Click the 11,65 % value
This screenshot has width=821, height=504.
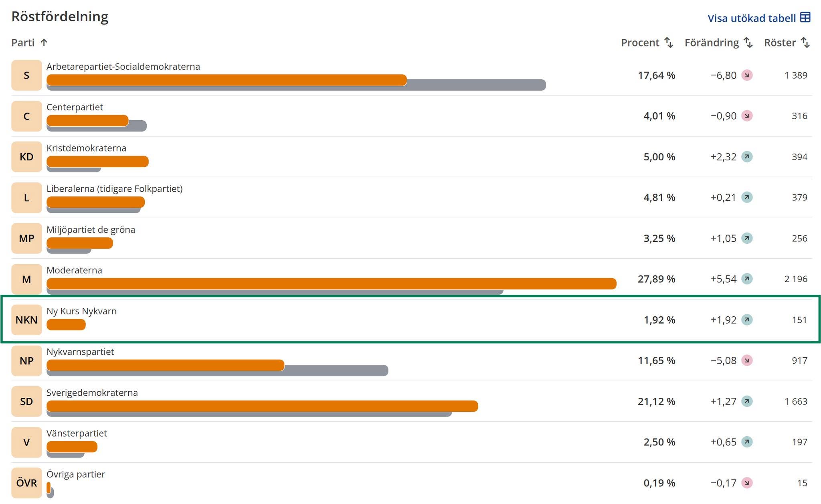pos(657,360)
